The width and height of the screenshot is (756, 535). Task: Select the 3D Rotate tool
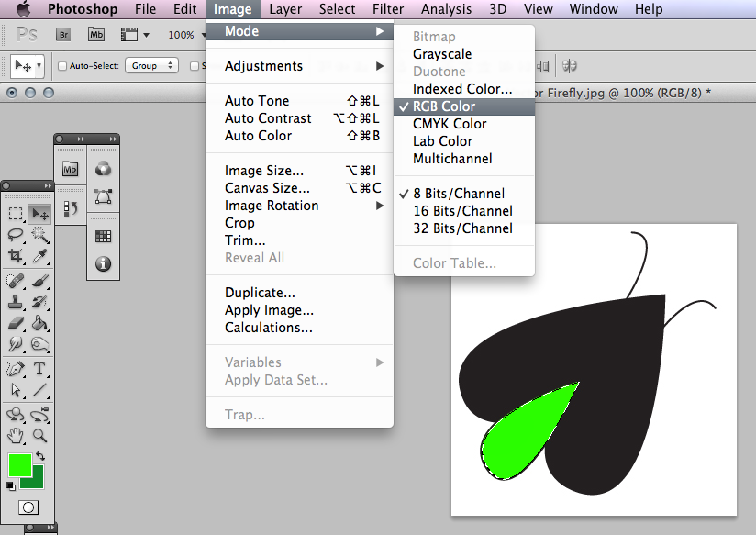coord(16,415)
